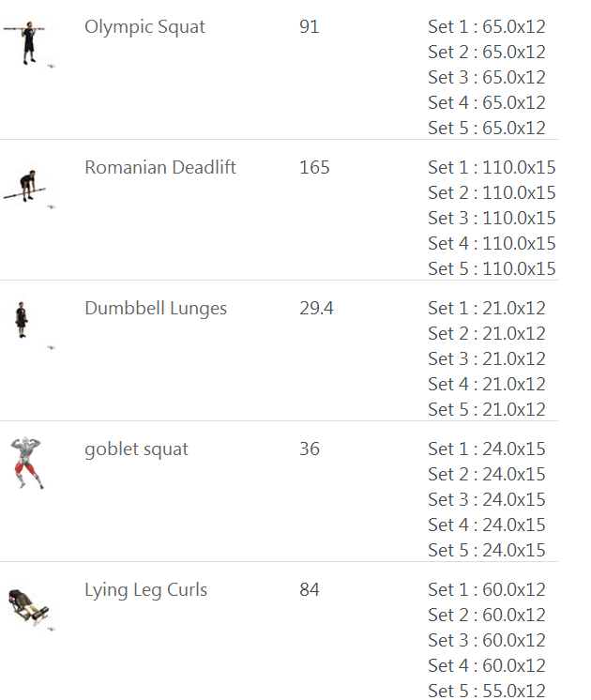The height and width of the screenshot is (700, 591).
Task: Select the goblet squat value 36
Action: click(310, 449)
